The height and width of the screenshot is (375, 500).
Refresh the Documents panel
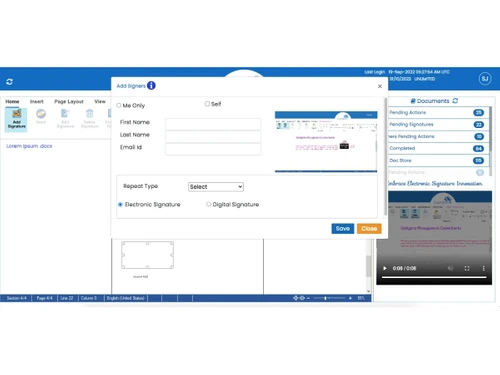click(x=455, y=101)
